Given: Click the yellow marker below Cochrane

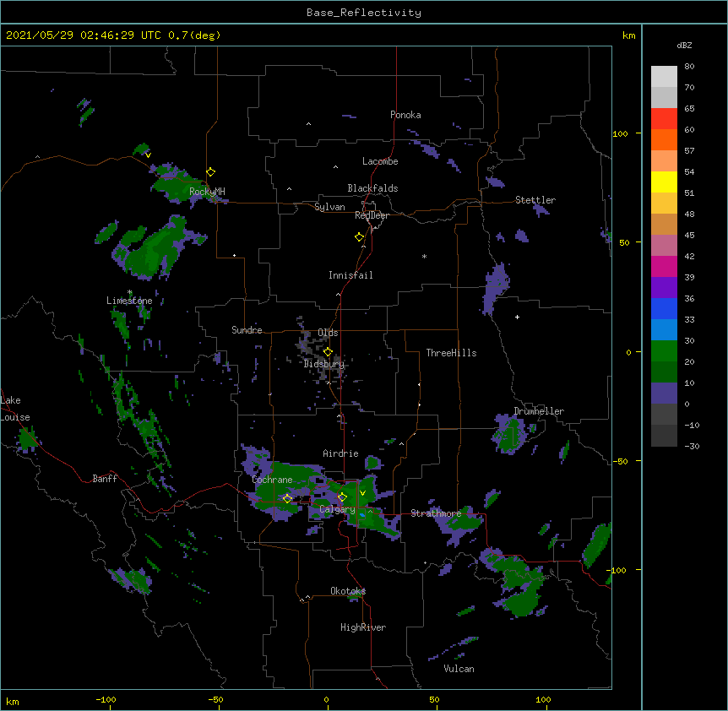Looking at the screenshot, I should tap(287, 499).
